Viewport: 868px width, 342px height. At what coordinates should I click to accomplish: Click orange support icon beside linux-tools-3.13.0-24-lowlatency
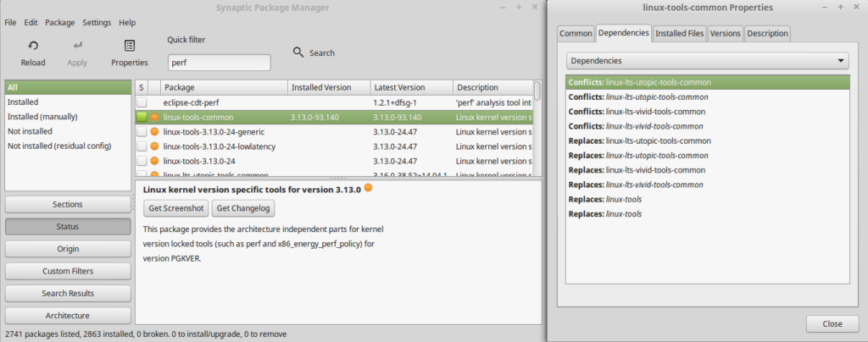click(155, 146)
